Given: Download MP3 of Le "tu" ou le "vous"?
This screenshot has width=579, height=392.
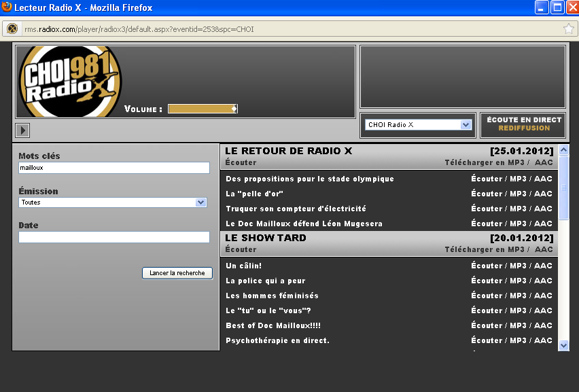Looking at the screenshot, I should pos(518,310).
